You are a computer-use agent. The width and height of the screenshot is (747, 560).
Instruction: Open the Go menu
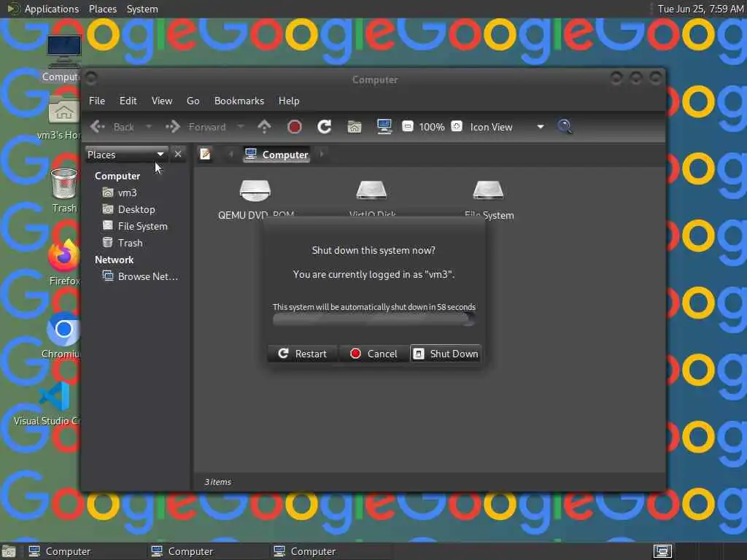coord(193,101)
